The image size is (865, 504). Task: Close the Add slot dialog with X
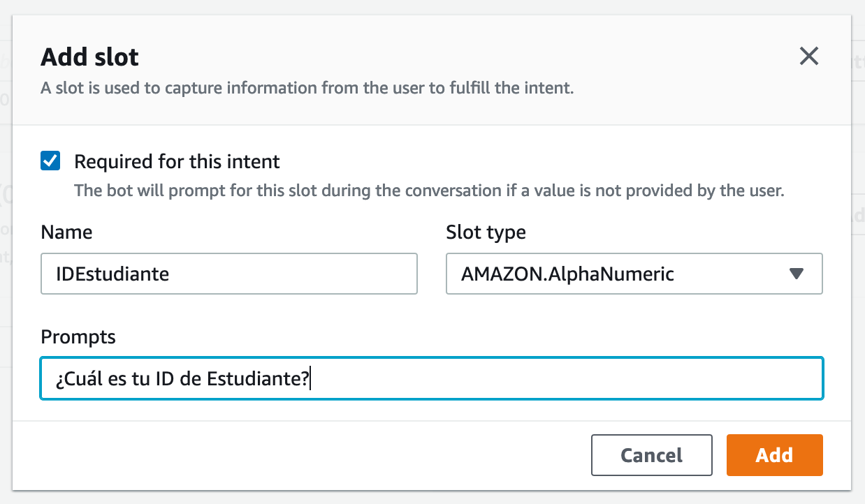pos(808,57)
